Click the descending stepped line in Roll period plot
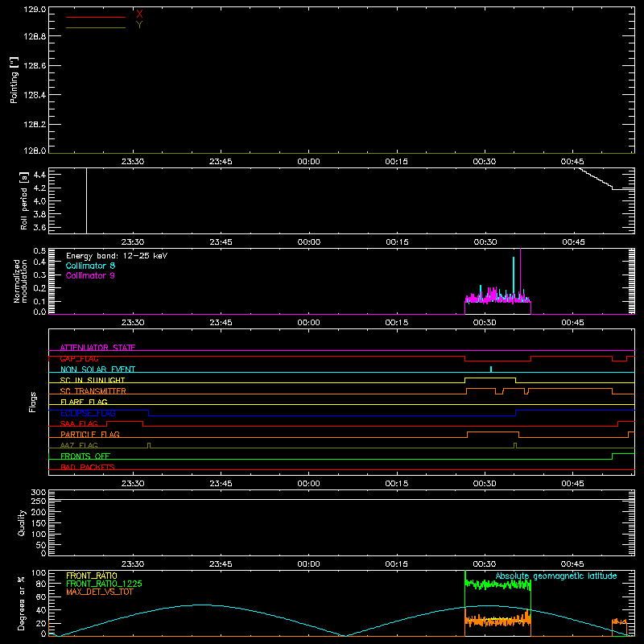Screen dimensions: 644x644 (597, 179)
